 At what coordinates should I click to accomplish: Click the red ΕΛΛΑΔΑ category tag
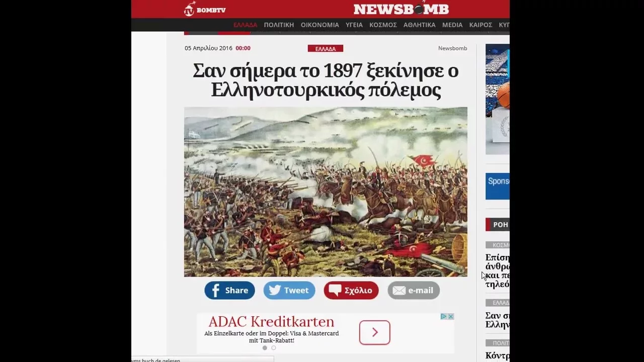(x=326, y=49)
